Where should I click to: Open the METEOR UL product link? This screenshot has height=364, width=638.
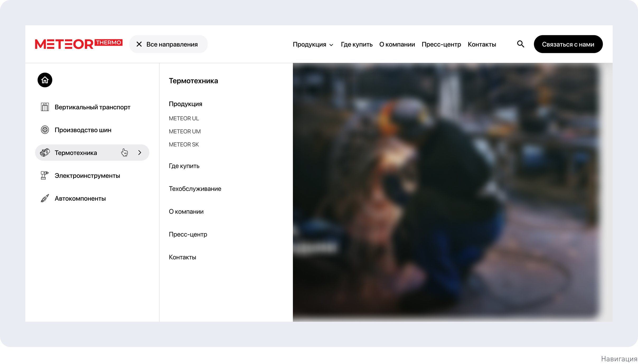[184, 119]
